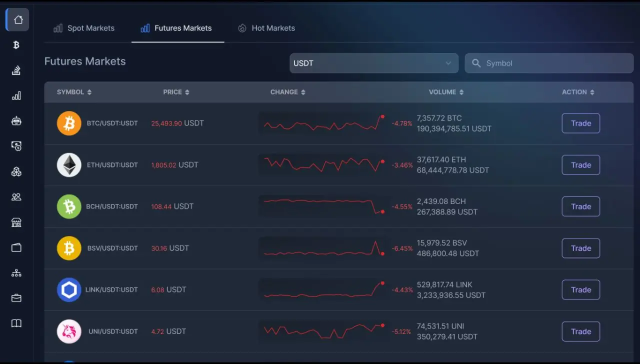Click the 30.16 USDT price
This screenshot has height=364, width=640.
[x=170, y=248]
